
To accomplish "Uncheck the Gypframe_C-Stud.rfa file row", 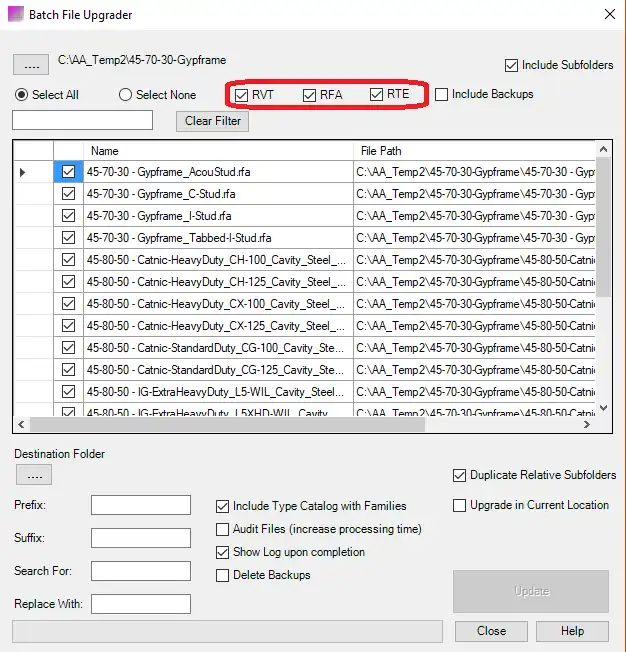I will tap(68, 194).
